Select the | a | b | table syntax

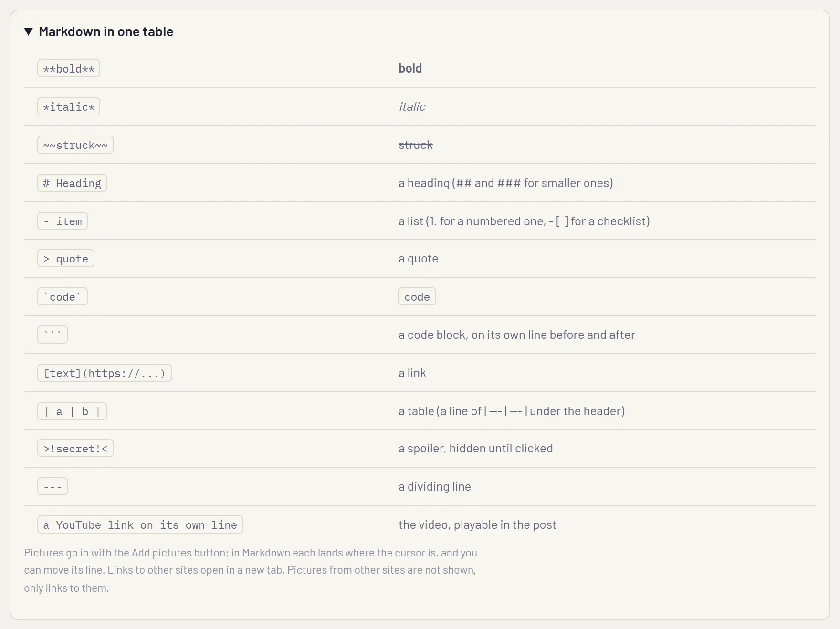[x=72, y=411]
